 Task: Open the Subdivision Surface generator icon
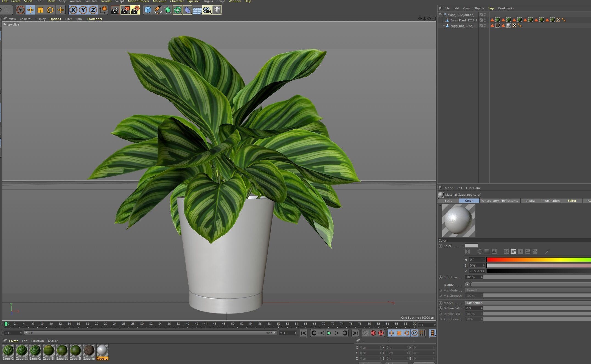pyautogui.click(x=167, y=10)
